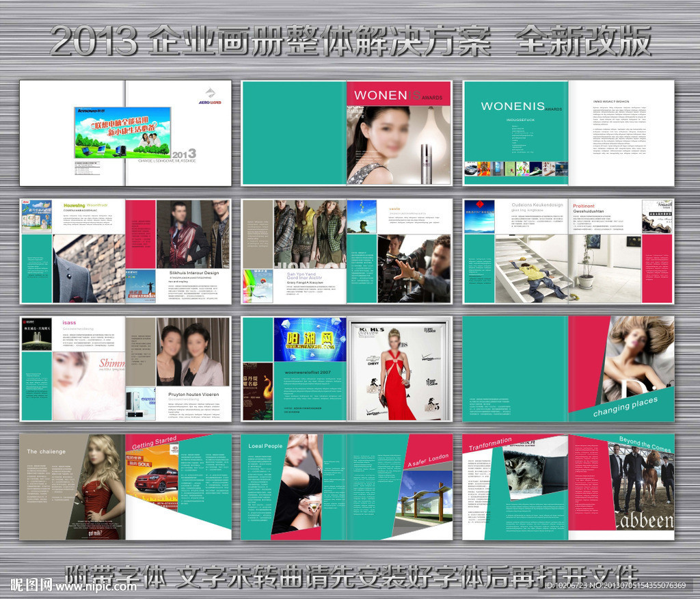The width and height of the screenshot is (700, 599).
Task: Select the 'Getting Started' slanted heading
Action: click(154, 442)
